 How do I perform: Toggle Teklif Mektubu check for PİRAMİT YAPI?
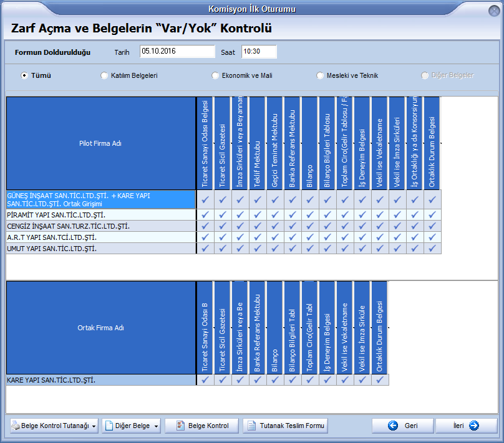click(x=258, y=214)
